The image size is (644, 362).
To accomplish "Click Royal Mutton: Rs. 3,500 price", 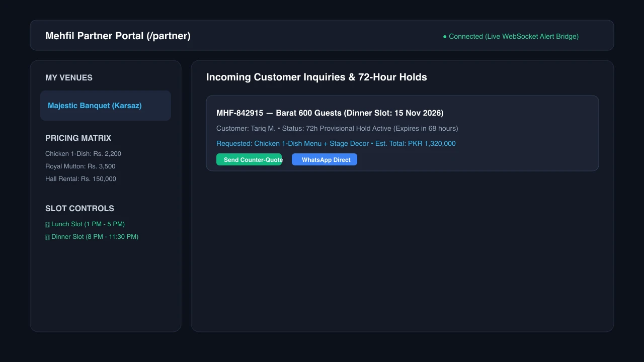I will tap(80, 166).
